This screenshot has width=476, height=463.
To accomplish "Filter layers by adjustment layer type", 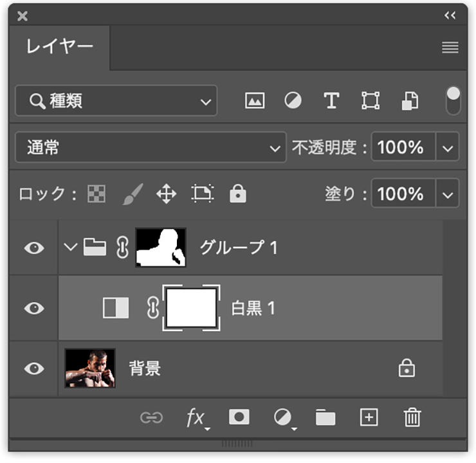I will pyautogui.click(x=293, y=101).
